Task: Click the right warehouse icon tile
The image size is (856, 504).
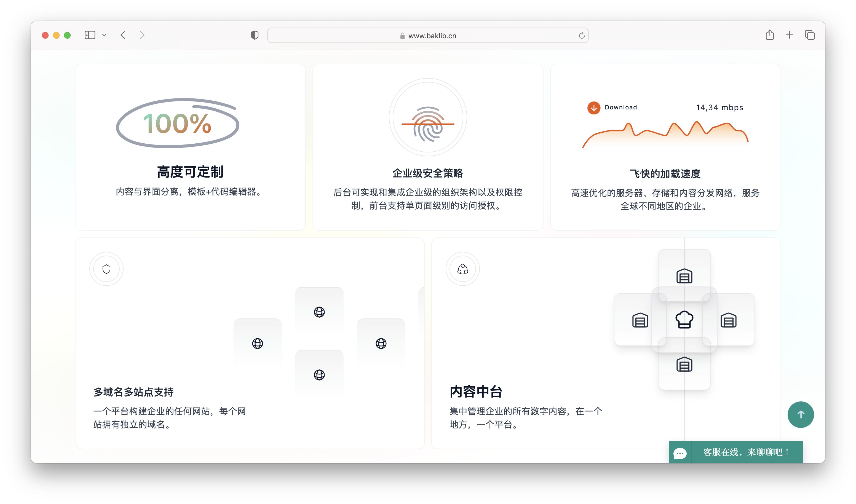Action: tap(728, 320)
